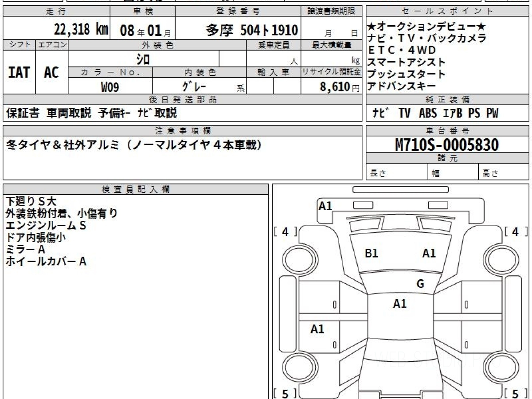Select 輸入車 header cell
This screenshot has width=532, height=399.
point(274,72)
